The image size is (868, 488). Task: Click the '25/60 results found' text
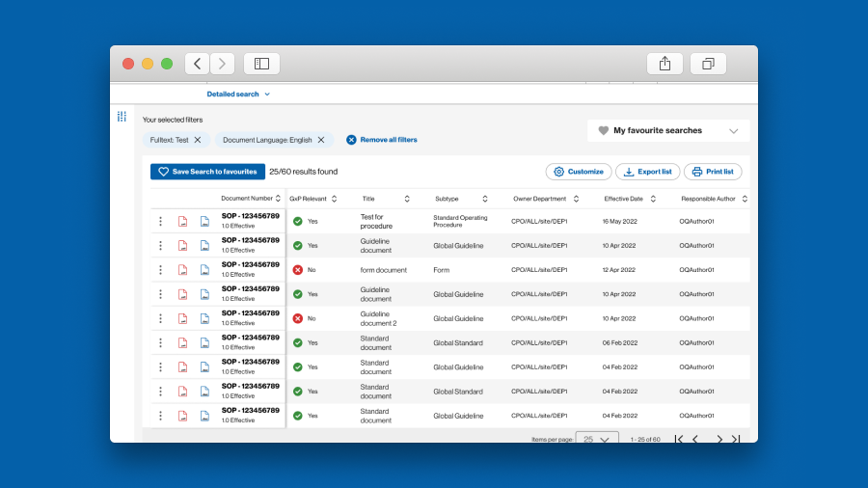point(304,172)
